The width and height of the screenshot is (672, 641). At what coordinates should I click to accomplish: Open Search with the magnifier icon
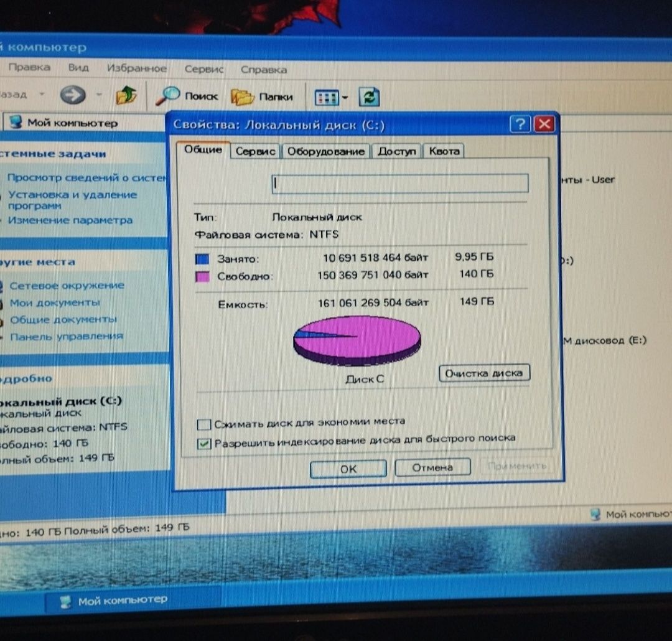167,96
